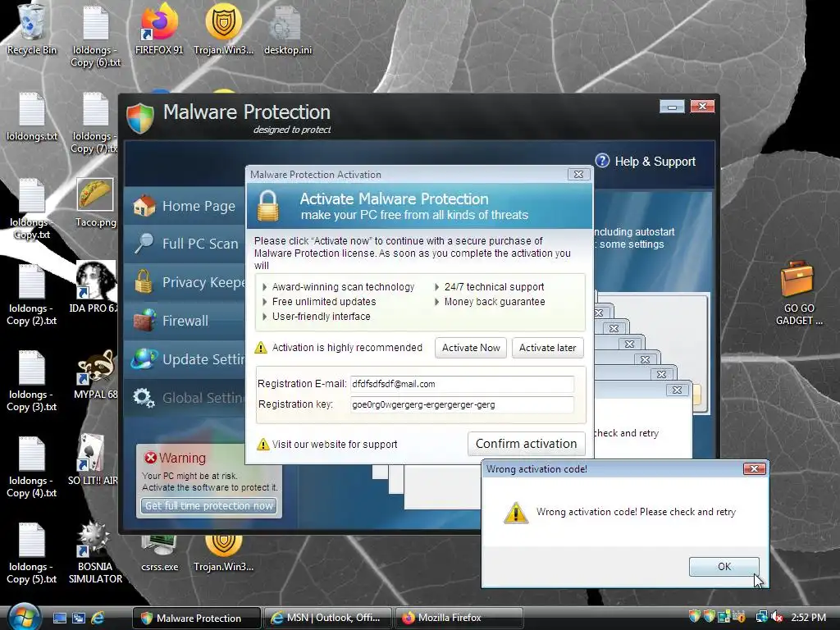Open the Home Page section

pyautogui.click(x=185, y=206)
